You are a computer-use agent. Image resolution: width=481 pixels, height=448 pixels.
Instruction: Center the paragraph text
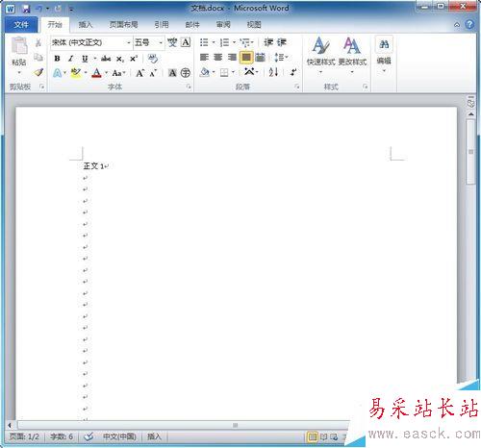[x=218, y=58]
